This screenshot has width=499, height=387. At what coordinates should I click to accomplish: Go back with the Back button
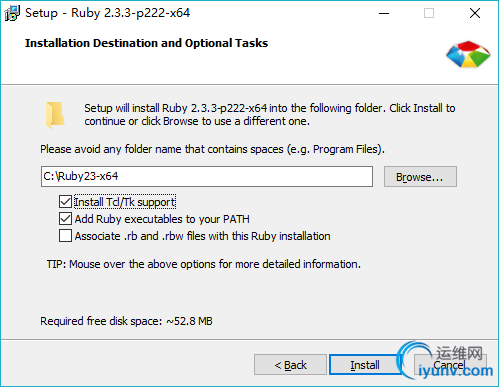click(x=290, y=365)
